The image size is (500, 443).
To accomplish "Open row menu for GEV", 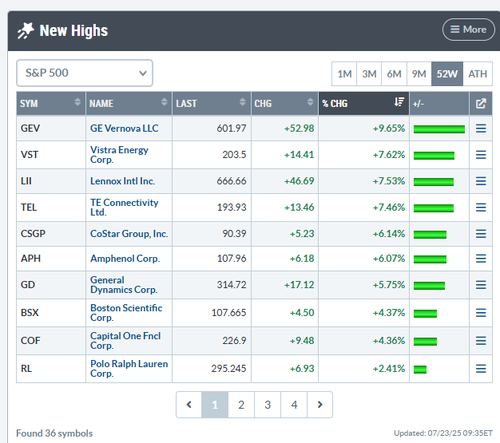I will [x=481, y=128].
